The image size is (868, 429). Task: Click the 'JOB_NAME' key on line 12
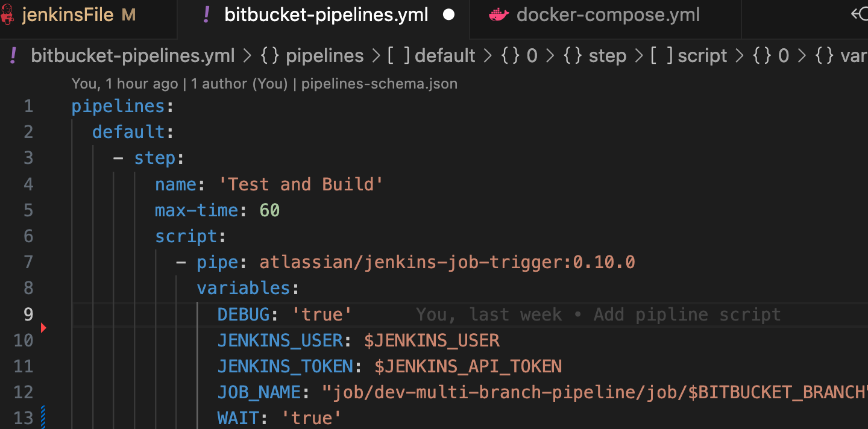[259, 392]
